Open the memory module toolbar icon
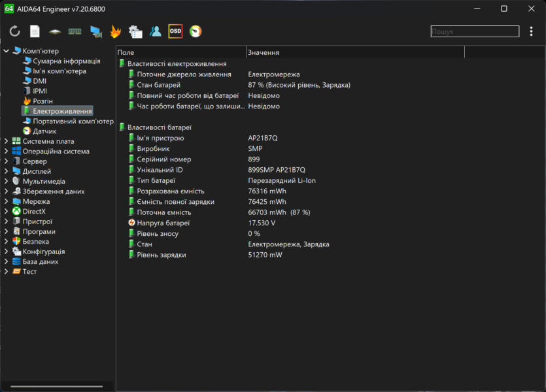The image size is (546, 392). 75,31
